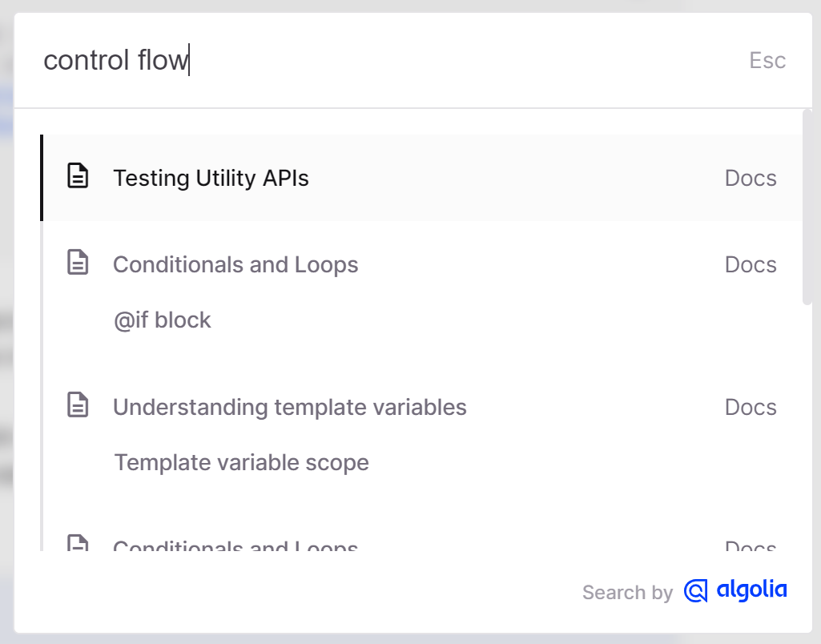Image resolution: width=821 pixels, height=644 pixels.
Task: Click the document icon beside Testing Utility APIs
Action: pyautogui.click(x=77, y=177)
